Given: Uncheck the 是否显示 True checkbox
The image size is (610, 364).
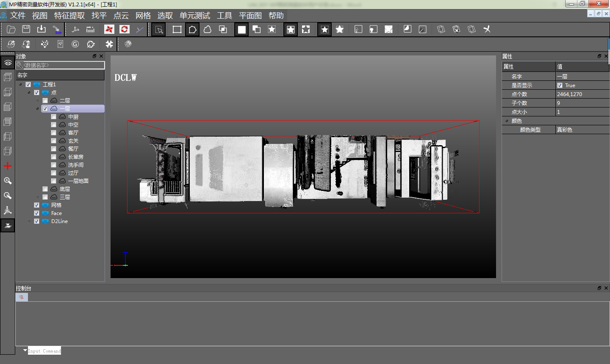Looking at the screenshot, I should (x=560, y=85).
